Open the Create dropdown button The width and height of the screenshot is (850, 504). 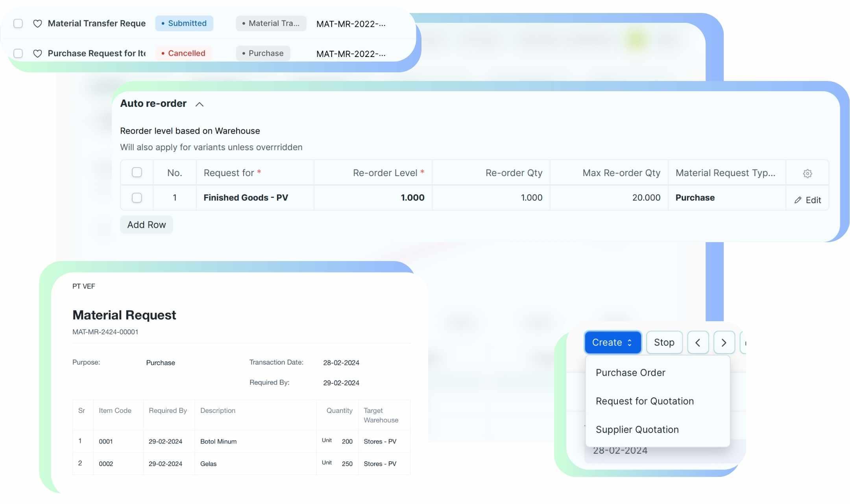(x=612, y=342)
